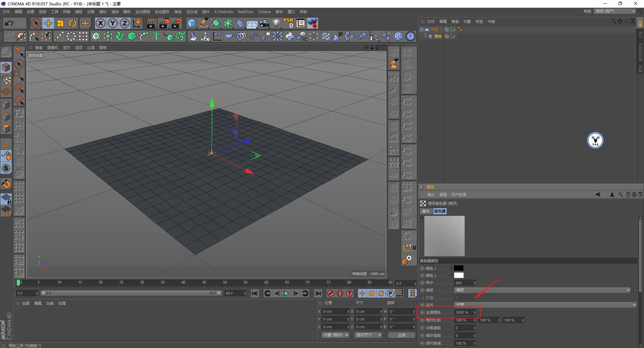Select the MoText green T icon
644x348 pixels.
coord(156,36)
